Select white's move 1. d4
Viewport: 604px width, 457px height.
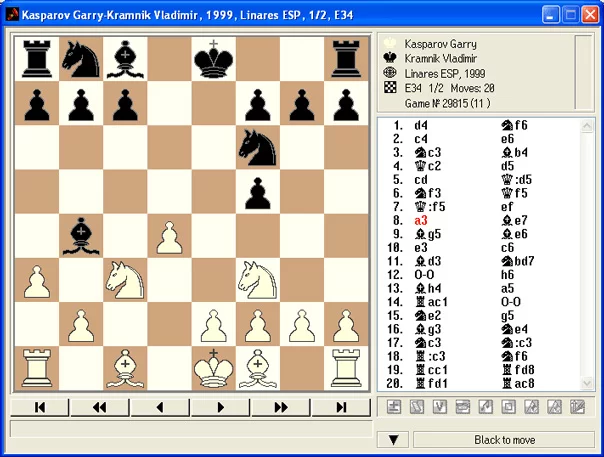(x=421, y=125)
